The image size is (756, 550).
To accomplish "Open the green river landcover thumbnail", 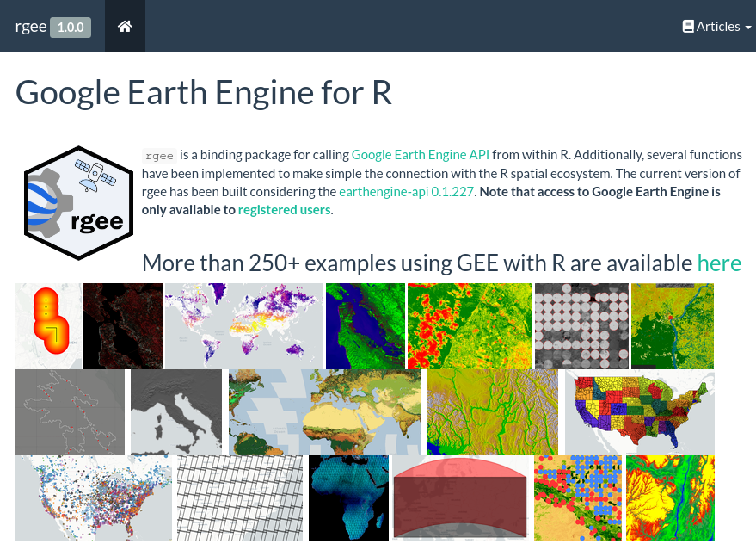I will coord(673,326).
